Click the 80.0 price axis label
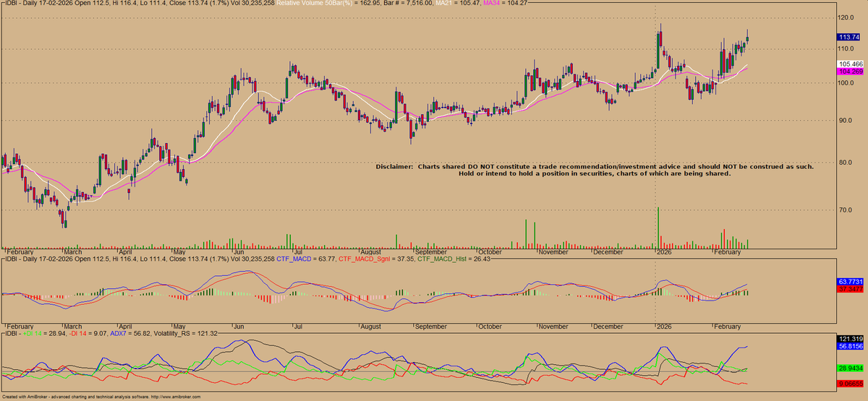Image resolution: width=868 pixels, height=401 pixels. click(846, 163)
